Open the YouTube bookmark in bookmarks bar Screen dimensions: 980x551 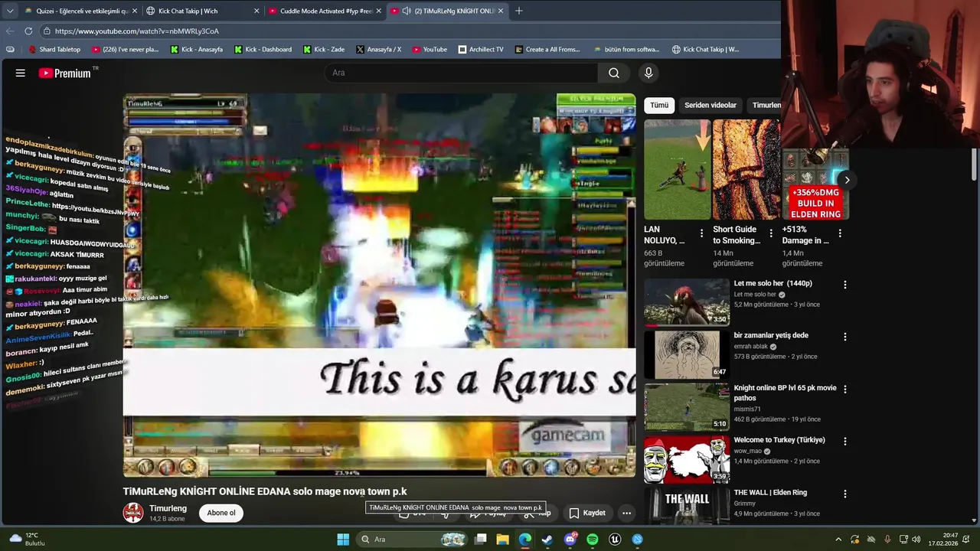[429, 49]
